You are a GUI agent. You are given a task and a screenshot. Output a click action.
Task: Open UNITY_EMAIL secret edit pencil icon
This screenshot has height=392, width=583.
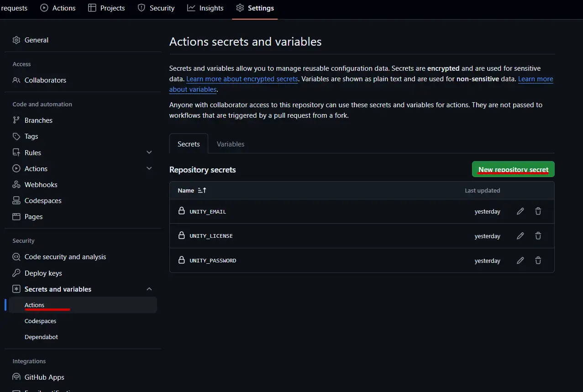tap(520, 211)
